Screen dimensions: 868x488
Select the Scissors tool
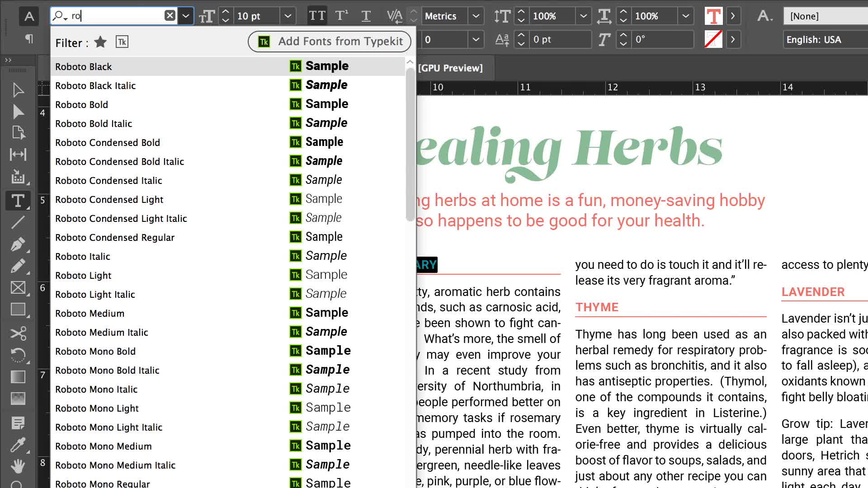click(18, 333)
